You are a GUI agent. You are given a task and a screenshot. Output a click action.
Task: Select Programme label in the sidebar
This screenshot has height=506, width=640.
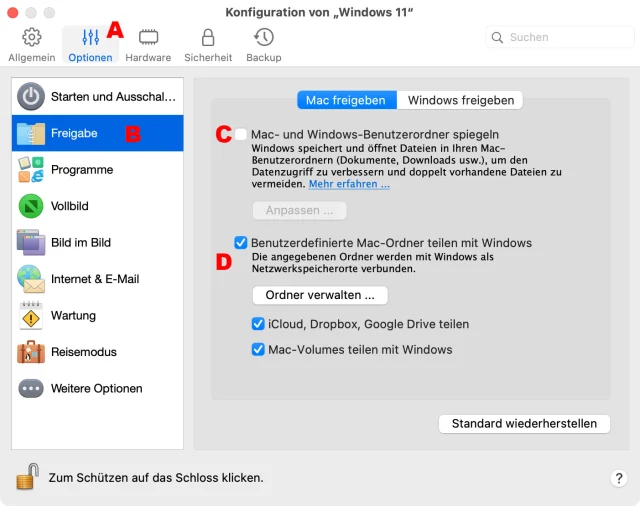click(x=82, y=169)
